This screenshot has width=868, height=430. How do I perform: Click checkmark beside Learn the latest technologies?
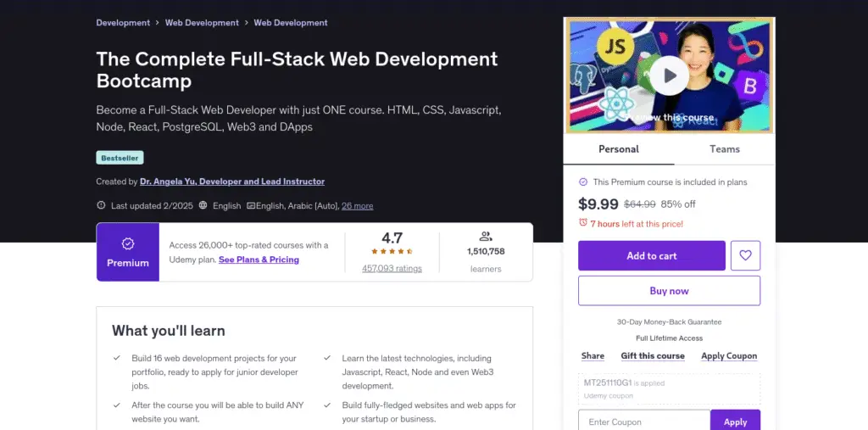tap(327, 358)
